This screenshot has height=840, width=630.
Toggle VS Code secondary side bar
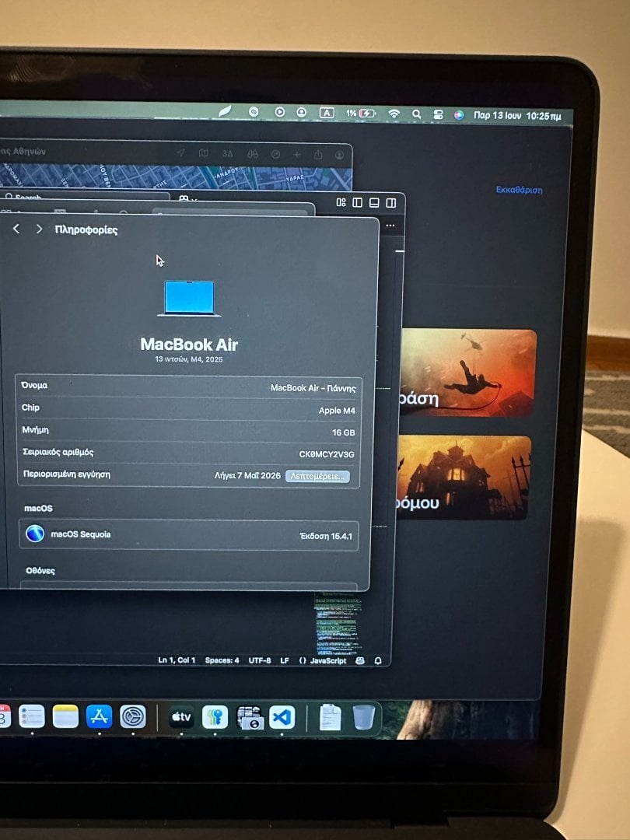pyautogui.click(x=391, y=202)
